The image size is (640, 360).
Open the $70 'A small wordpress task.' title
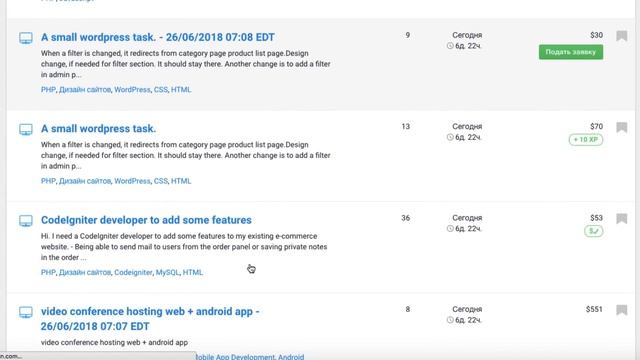point(98,129)
